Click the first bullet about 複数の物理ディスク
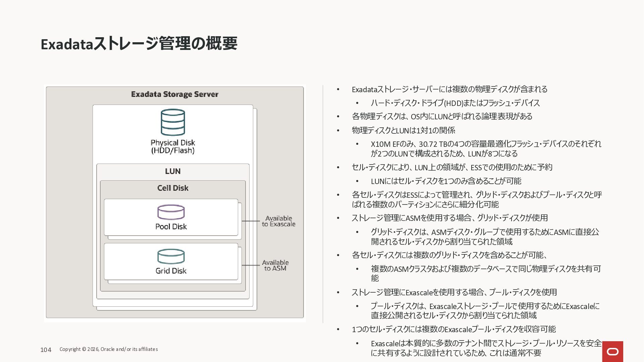The width and height of the screenshot is (644, 362). [x=449, y=89]
